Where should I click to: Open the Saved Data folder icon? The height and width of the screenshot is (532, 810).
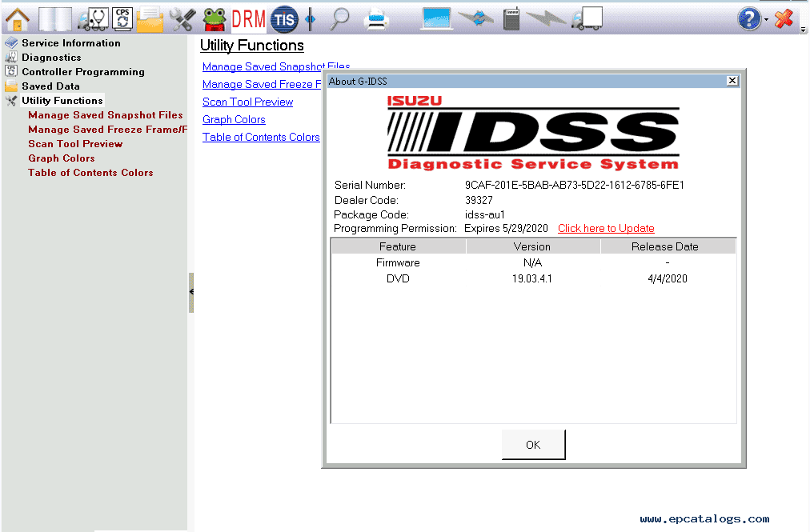coord(150,20)
